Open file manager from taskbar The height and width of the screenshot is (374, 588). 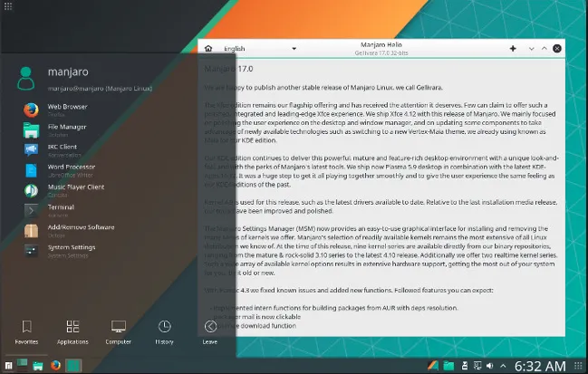pos(37,366)
